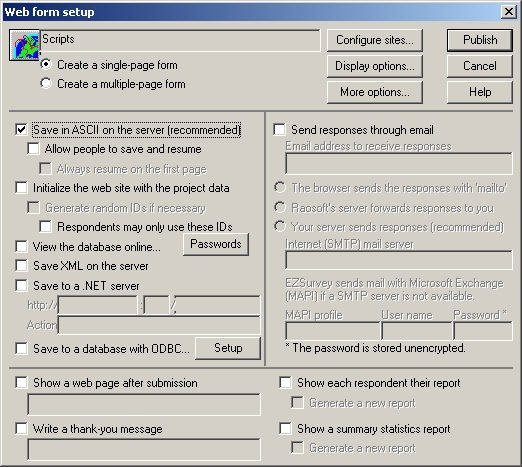The height and width of the screenshot is (467, 522).
Task: Publish the web form
Action: pos(480,40)
